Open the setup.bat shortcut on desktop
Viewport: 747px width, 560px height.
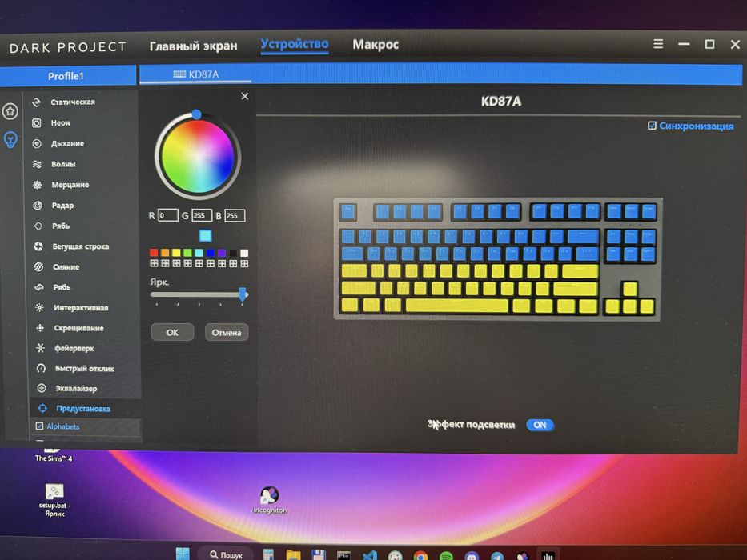(54, 500)
